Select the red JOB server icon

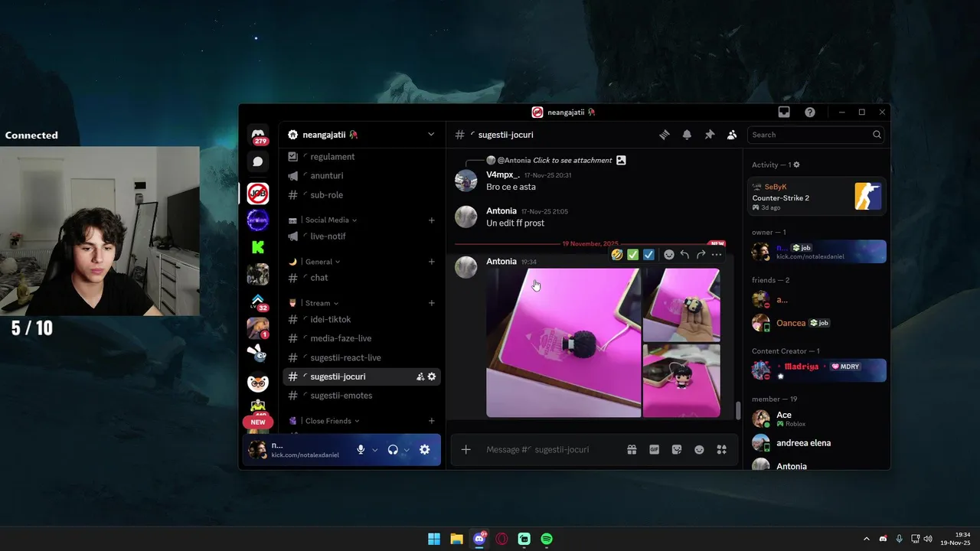[258, 194]
